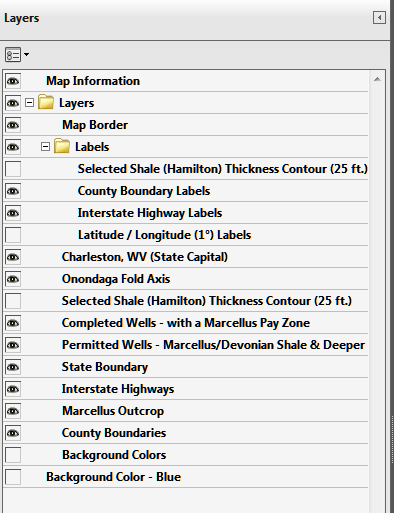The image size is (394, 516).
Task: Select State Boundary layer name
Action: click(105, 367)
